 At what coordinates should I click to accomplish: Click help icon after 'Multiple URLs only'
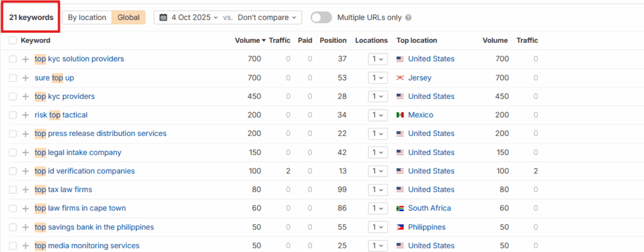(409, 18)
